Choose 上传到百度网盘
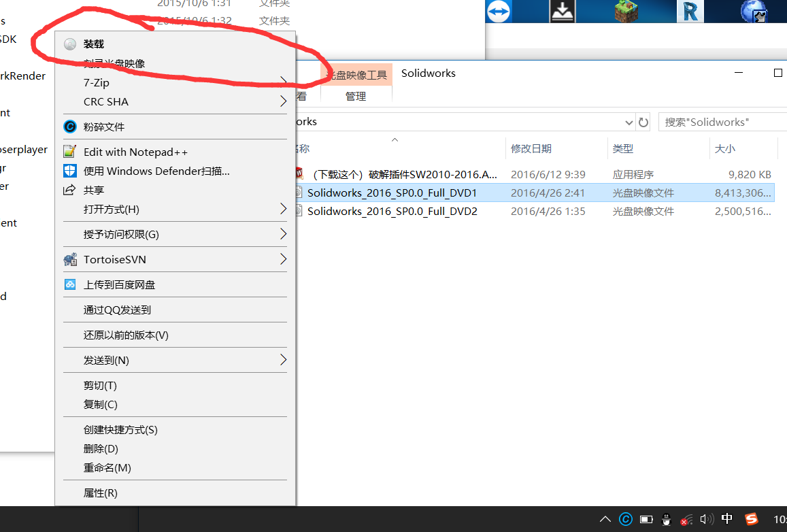The width and height of the screenshot is (787, 532). [x=175, y=284]
